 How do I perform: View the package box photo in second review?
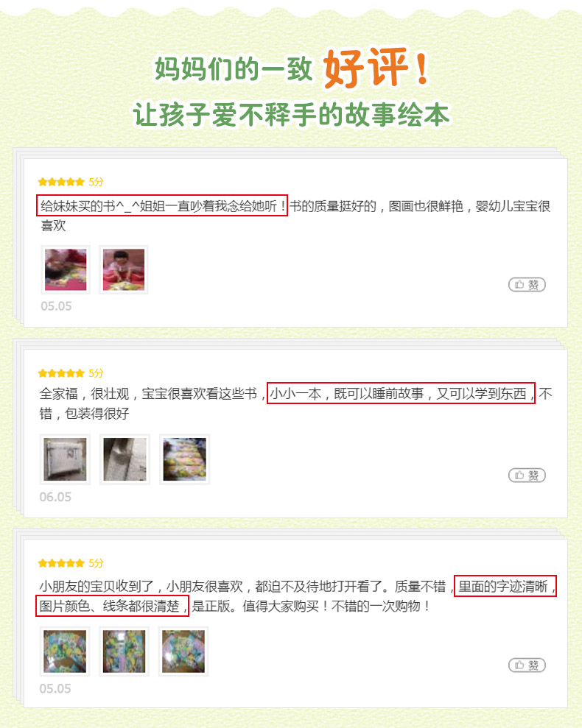[x=65, y=459]
